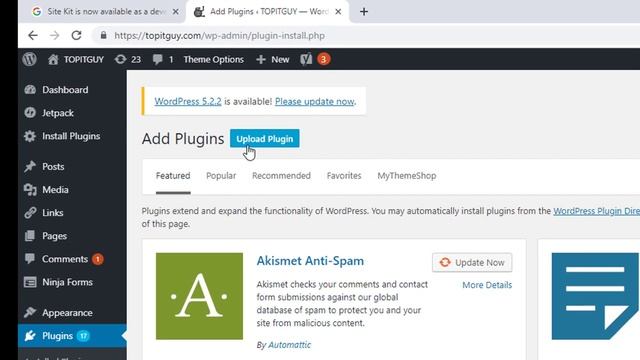Click the Install Plugins gear icon
640x360 pixels.
tap(30, 136)
